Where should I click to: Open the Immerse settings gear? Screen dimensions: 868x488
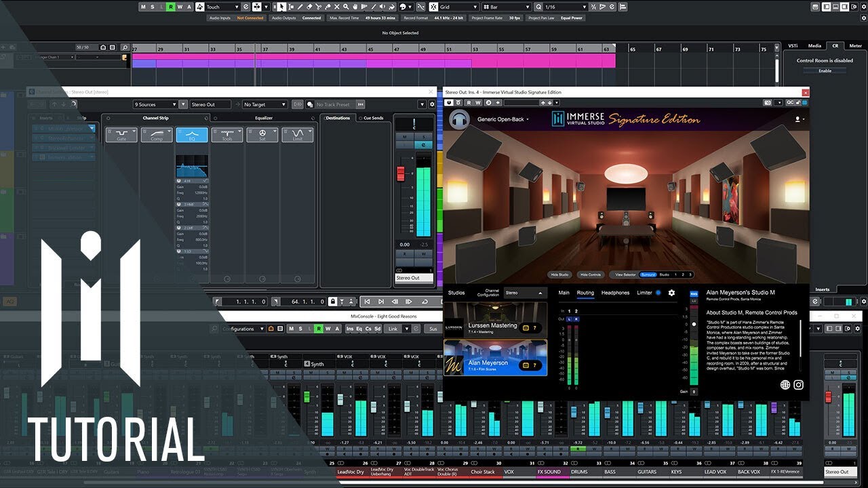tap(671, 293)
